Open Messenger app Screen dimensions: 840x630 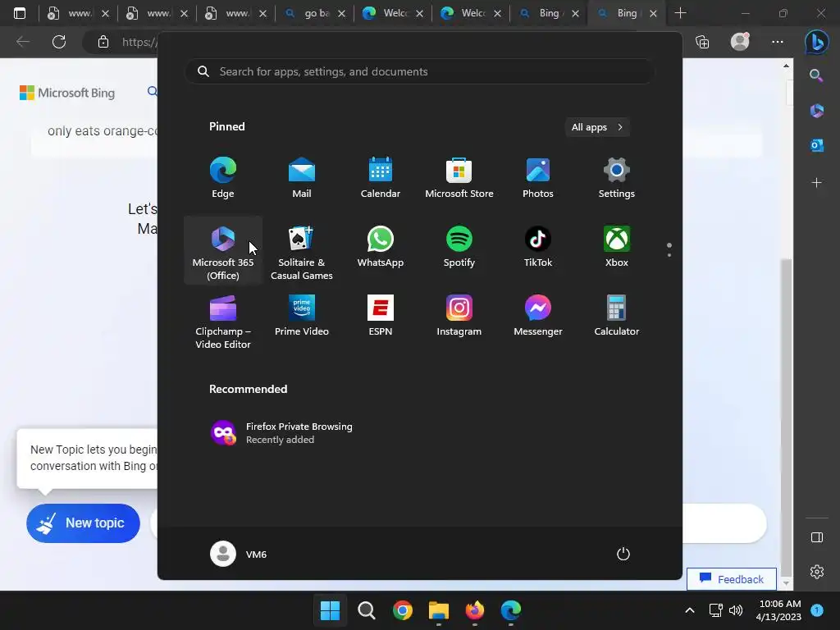point(538,316)
